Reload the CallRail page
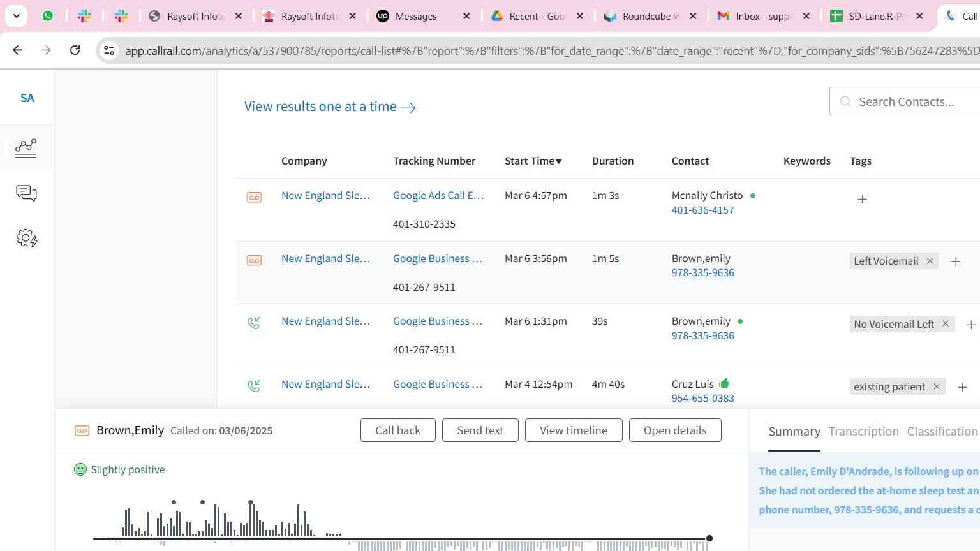The height and width of the screenshot is (551, 980). (x=75, y=50)
